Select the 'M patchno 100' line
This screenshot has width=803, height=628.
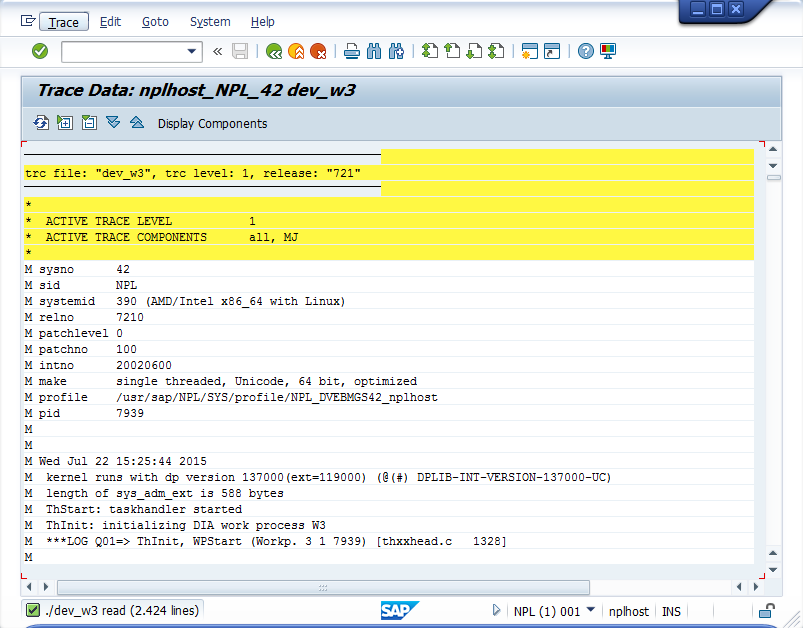389,349
